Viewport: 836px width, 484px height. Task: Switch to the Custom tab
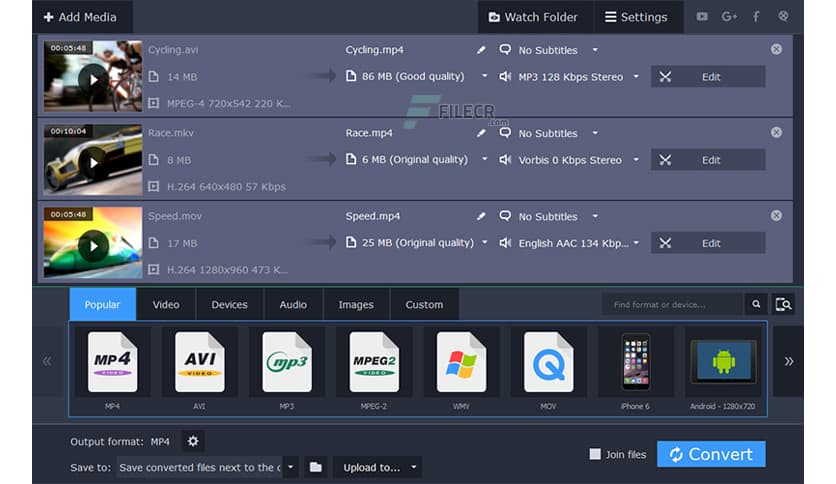point(424,304)
